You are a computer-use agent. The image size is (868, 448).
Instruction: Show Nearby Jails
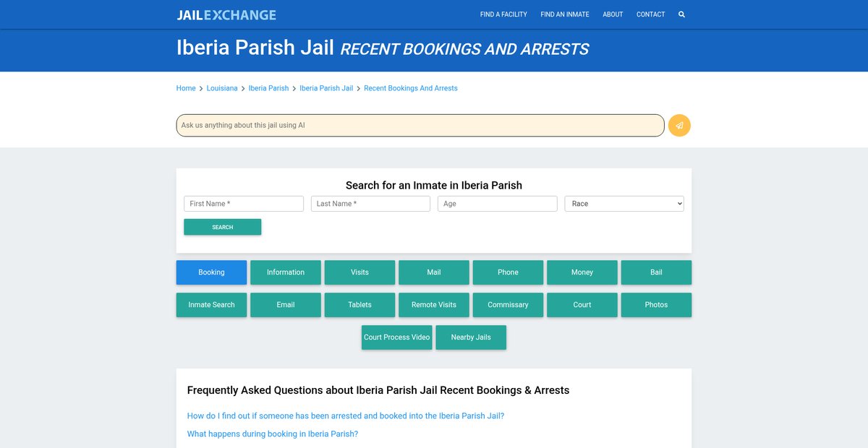tap(471, 337)
